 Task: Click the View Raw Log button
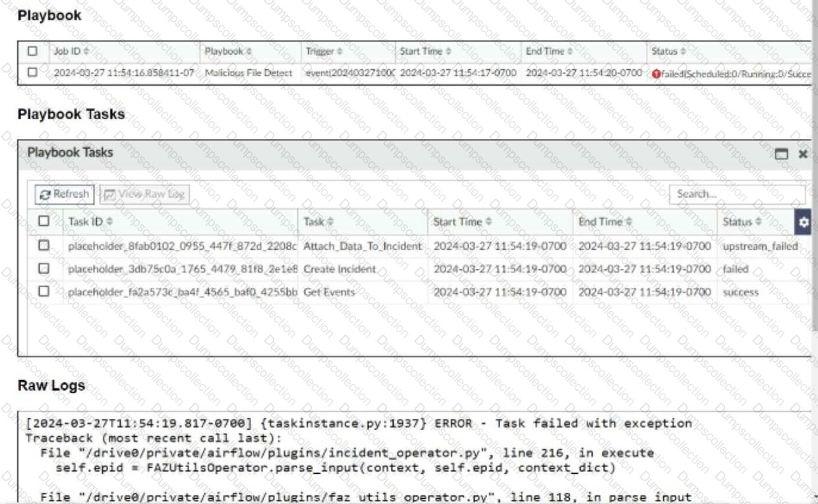click(144, 194)
